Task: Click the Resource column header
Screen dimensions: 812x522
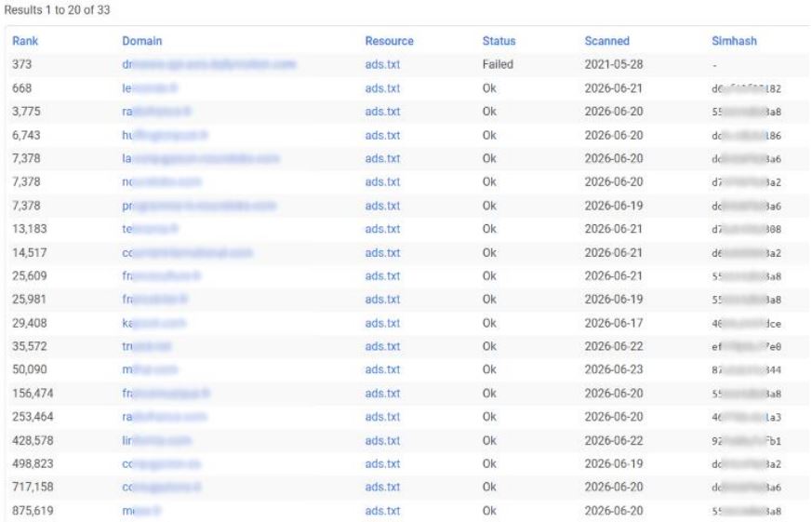Action: click(389, 41)
